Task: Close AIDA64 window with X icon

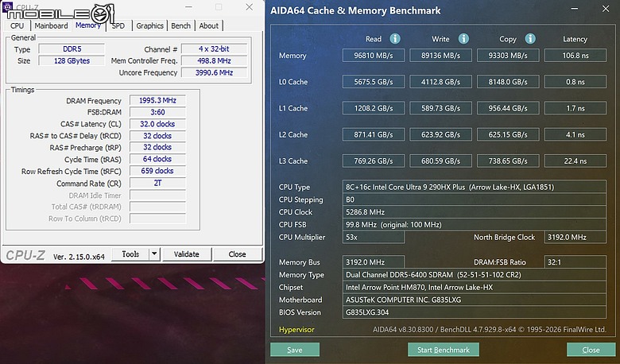Action: [606, 9]
